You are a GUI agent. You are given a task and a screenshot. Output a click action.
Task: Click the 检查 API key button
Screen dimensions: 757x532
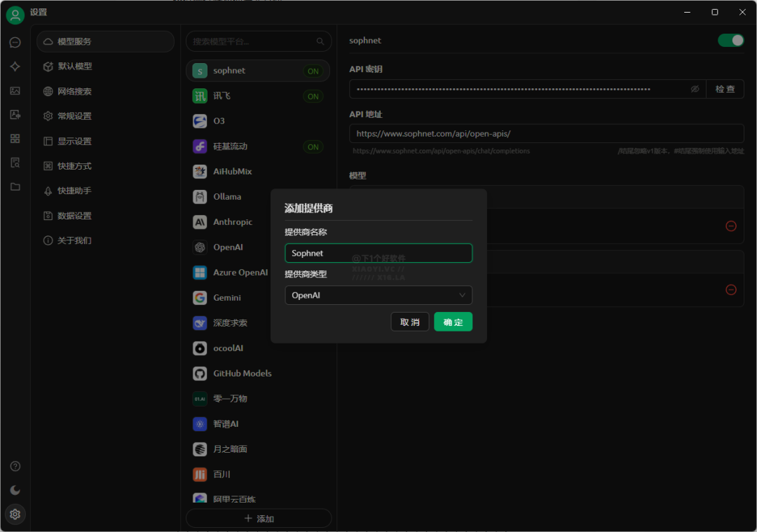725,89
